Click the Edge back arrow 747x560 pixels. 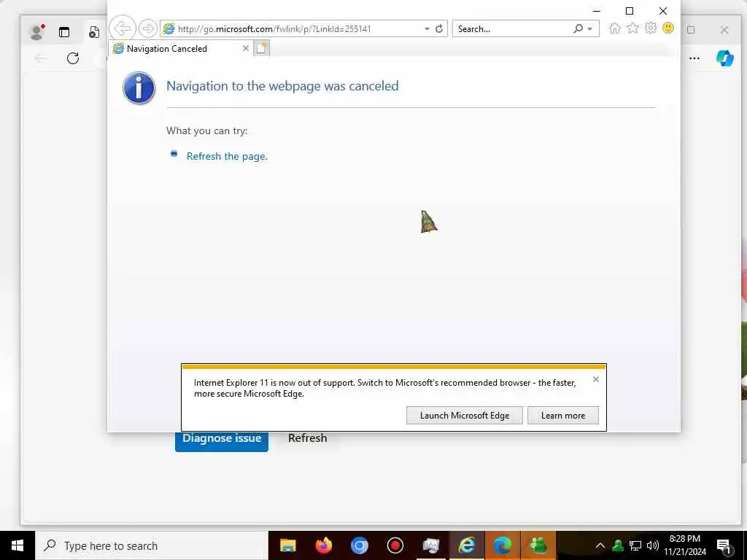[41, 58]
